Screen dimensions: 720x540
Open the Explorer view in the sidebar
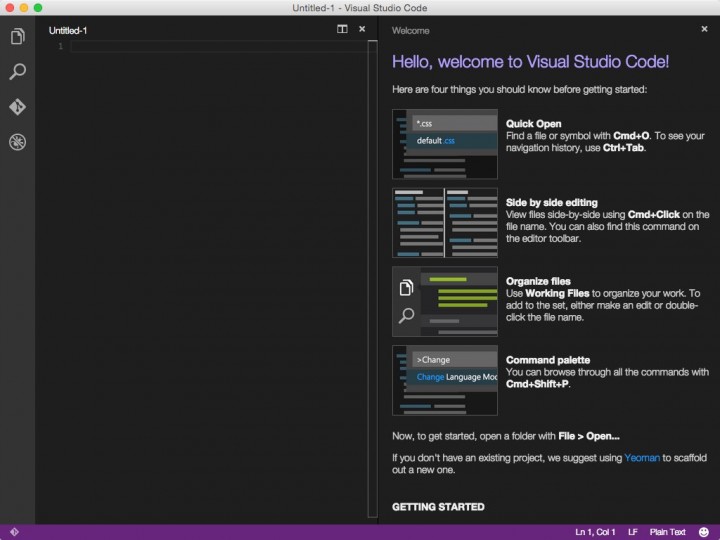click(17, 36)
